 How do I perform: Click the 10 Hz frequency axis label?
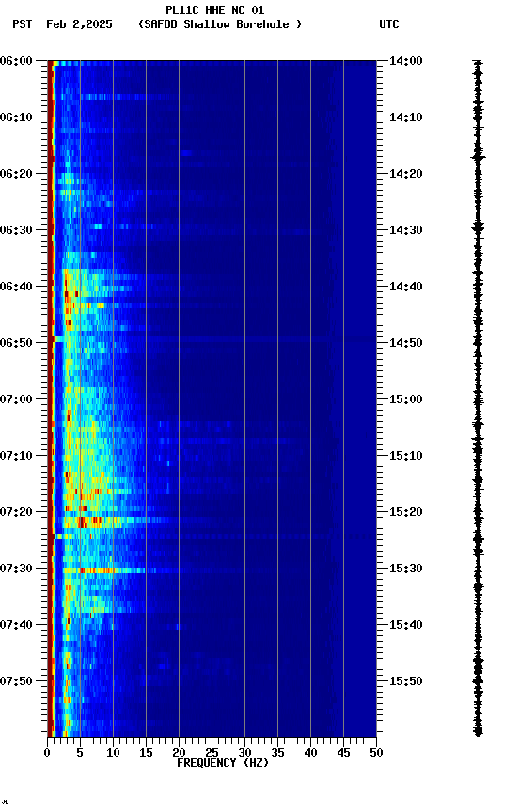(x=113, y=753)
